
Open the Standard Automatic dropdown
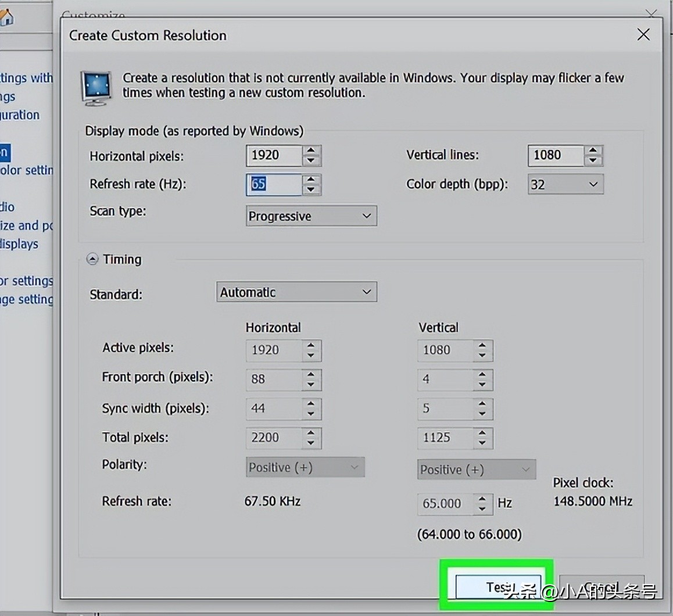pyautogui.click(x=296, y=292)
